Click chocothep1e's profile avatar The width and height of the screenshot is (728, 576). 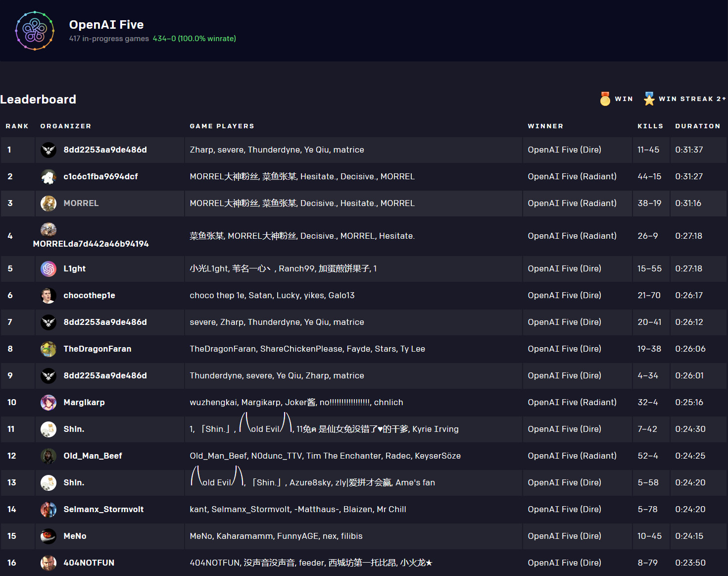49,296
